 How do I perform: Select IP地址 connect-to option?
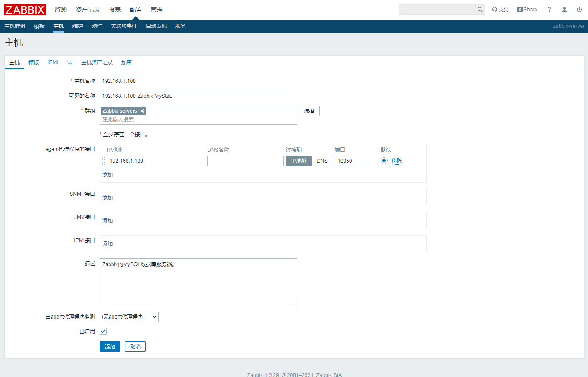pos(299,161)
